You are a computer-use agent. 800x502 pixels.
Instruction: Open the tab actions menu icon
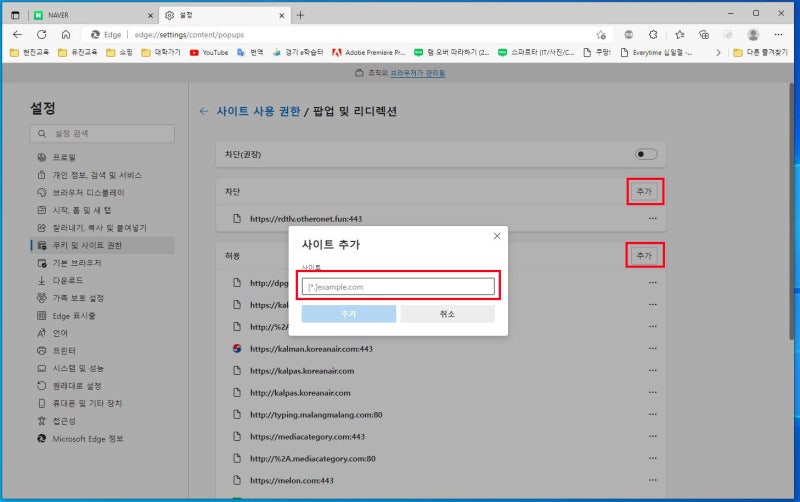click(15, 15)
